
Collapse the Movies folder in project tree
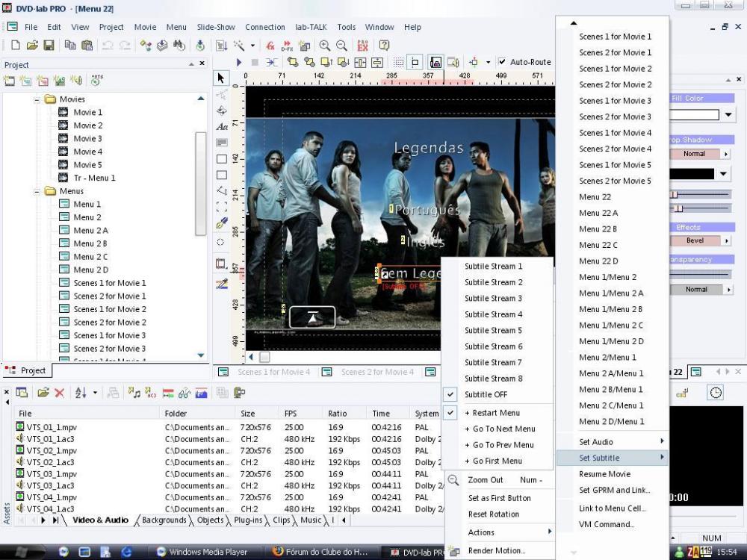(x=37, y=99)
